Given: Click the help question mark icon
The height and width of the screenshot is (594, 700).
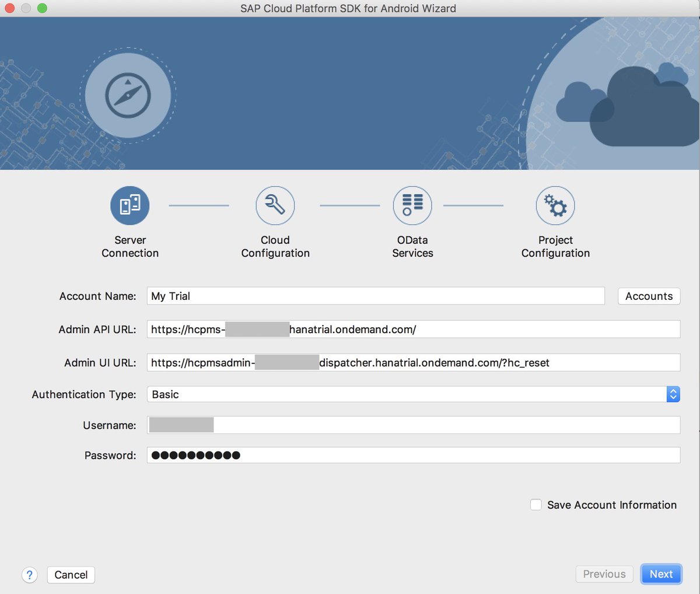Looking at the screenshot, I should 30,575.
